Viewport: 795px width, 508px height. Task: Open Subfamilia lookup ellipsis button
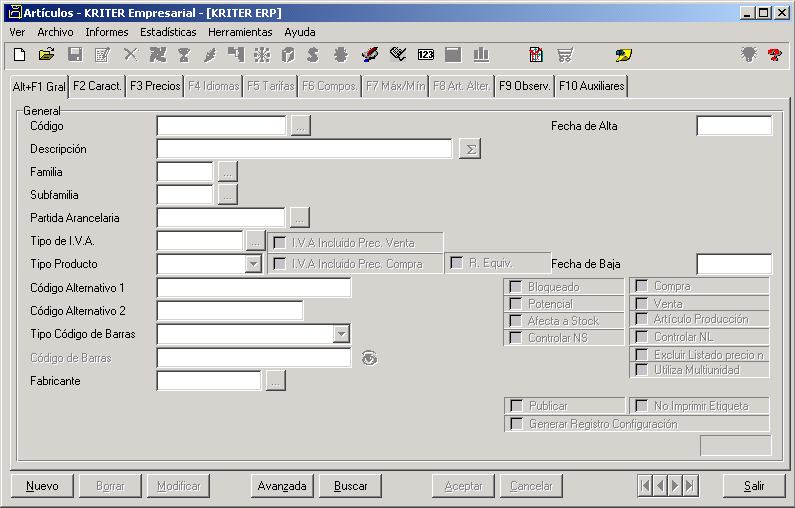(x=228, y=195)
